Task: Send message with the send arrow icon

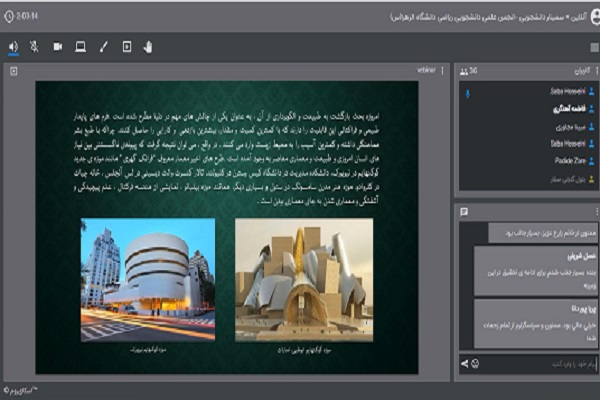Action: pyautogui.click(x=465, y=364)
